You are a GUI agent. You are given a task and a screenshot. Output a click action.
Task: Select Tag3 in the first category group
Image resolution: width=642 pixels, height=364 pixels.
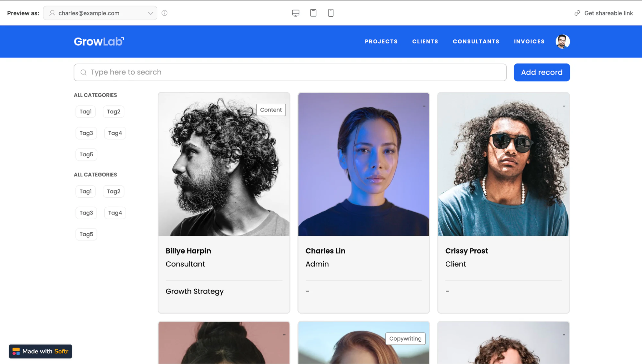tap(86, 133)
